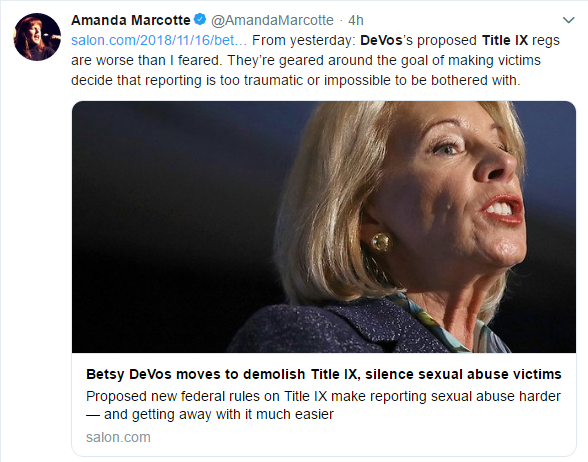The image size is (588, 462).
Task: Open Amanda Marcotte's profile picture avatar
Action: (x=37, y=37)
